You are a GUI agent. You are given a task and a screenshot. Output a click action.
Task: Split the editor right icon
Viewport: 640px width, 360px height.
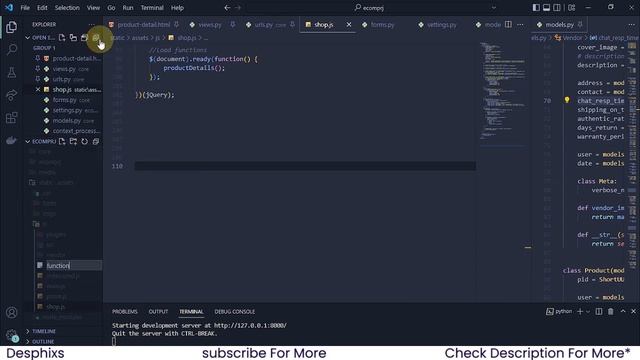(508, 24)
